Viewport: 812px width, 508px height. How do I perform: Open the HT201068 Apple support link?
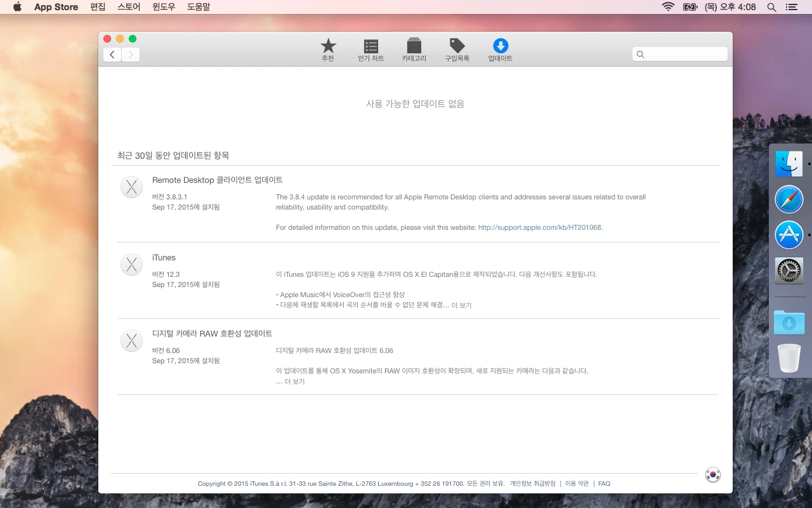pos(539,227)
